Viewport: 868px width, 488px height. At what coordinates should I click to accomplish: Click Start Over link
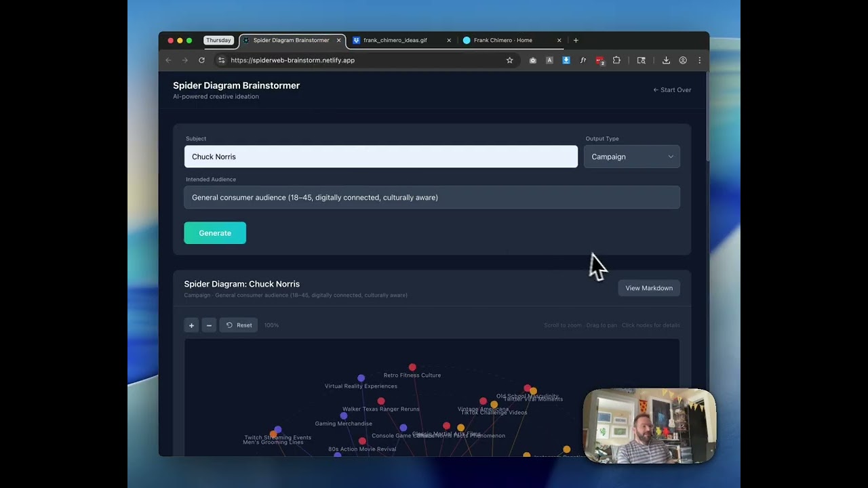(672, 89)
